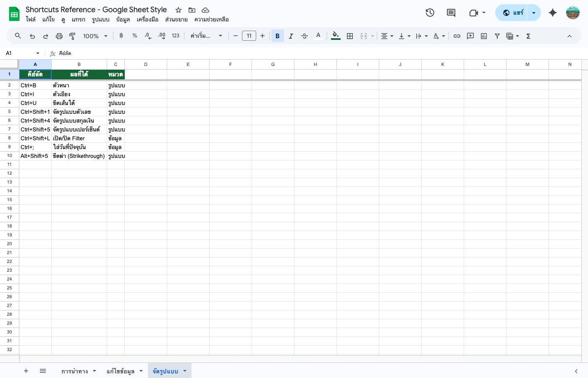Click the insert comment icon
This screenshot has width=588, height=378.
[x=470, y=36]
